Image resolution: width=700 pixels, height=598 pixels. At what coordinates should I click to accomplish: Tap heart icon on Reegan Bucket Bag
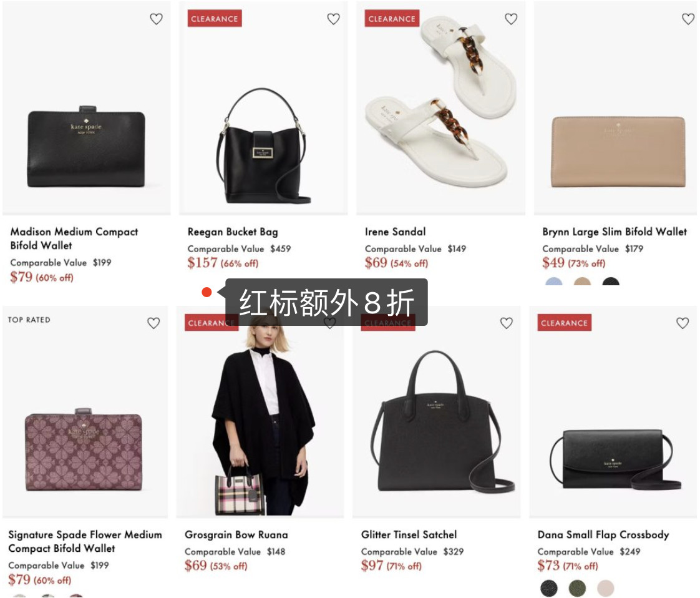pos(334,19)
